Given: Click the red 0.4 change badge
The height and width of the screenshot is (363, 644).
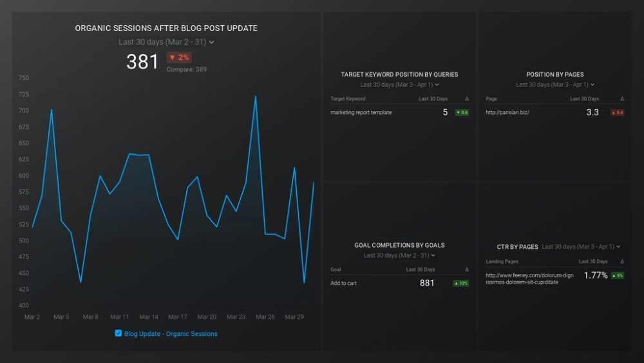Looking at the screenshot, I should point(616,112).
